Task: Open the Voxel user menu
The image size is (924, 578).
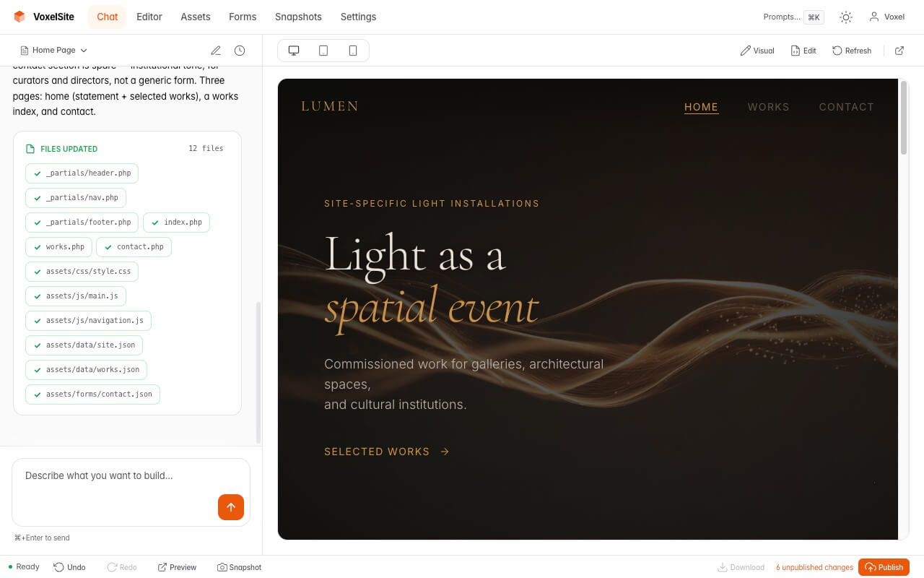Action: point(886,17)
